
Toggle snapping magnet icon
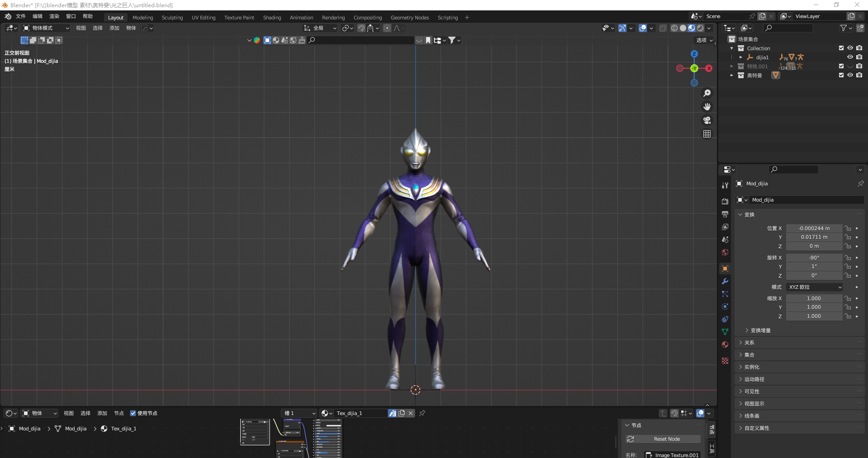point(361,28)
